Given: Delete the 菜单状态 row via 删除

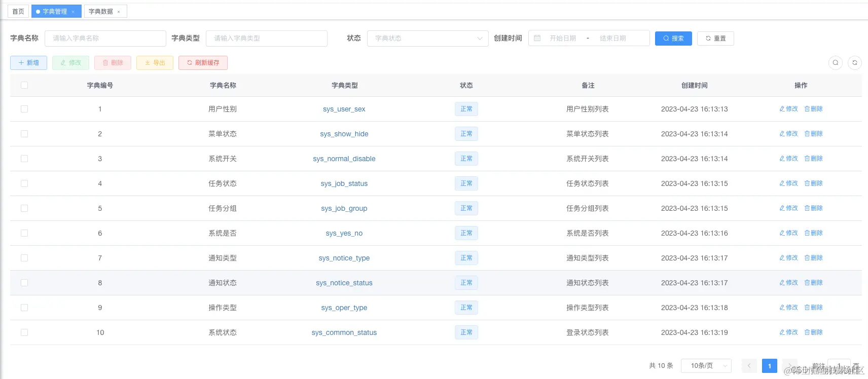Looking at the screenshot, I should (x=814, y=134).
